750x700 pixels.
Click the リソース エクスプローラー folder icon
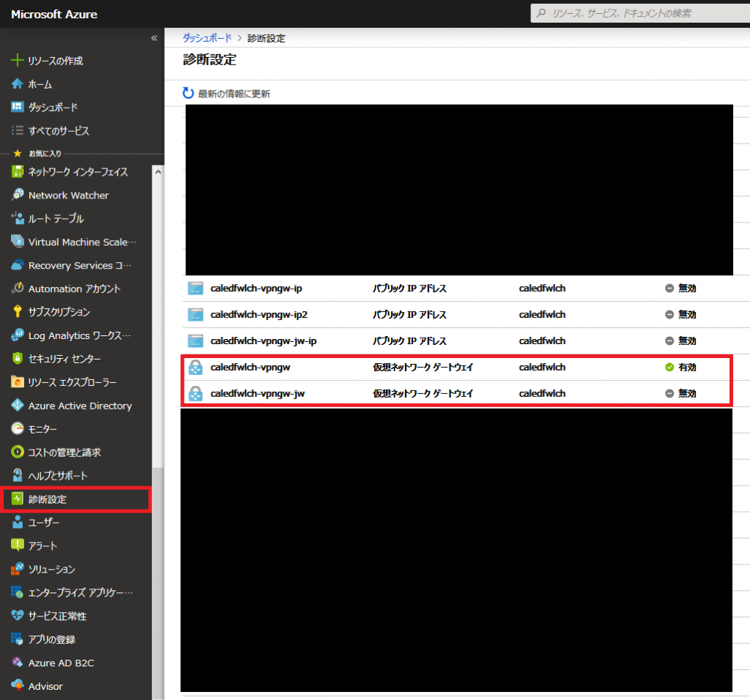[18, 381]
